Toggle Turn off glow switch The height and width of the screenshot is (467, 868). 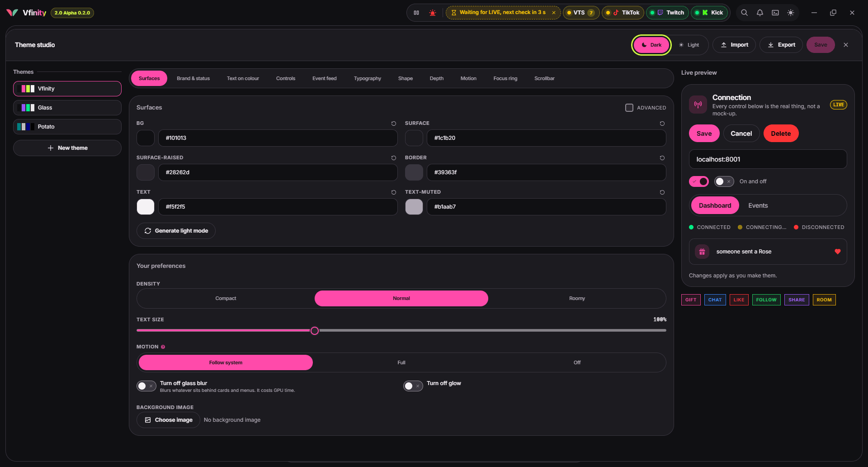click(x=413, y=386)
